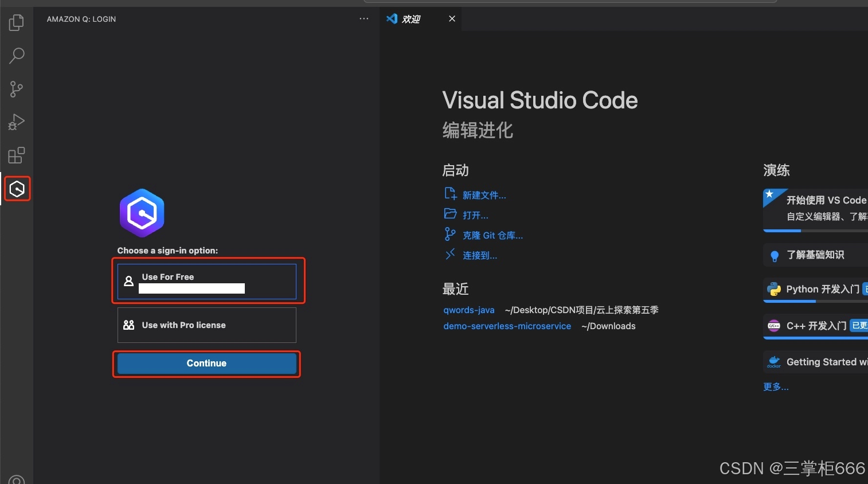Click the 新建文件... link
The image size is (868, 484).
(484, 196)
